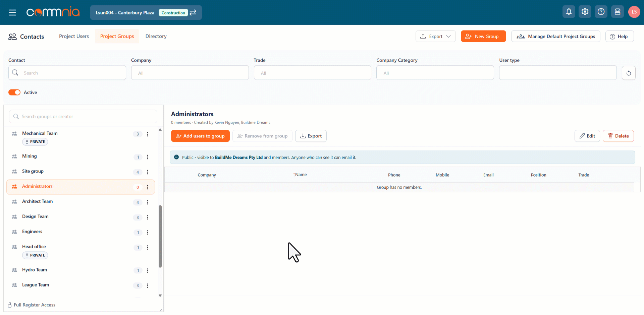The image size is (644, 315).
Task: Select the Design Team group
Action: point(80,217)
